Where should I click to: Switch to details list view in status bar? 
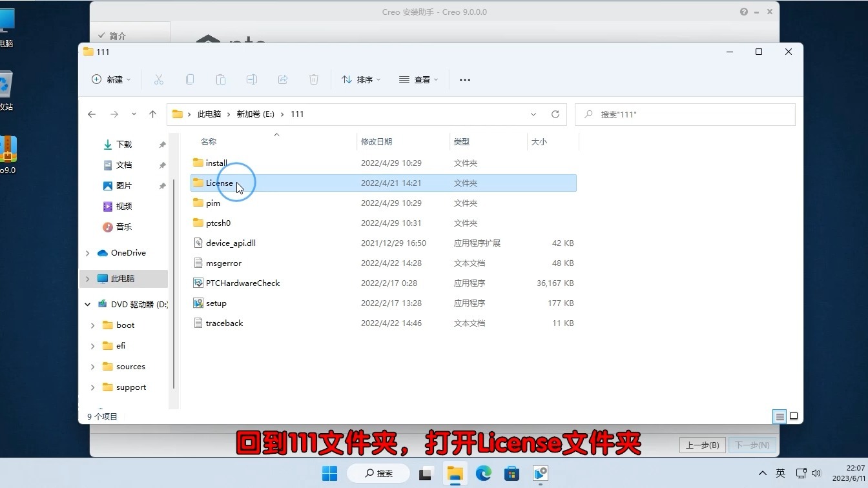pos(780,416)
